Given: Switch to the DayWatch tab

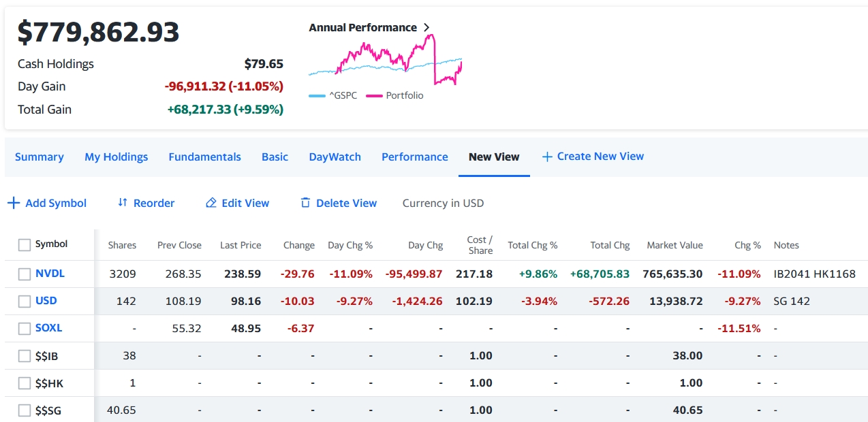Looking at the screenshot, I should tap(335, 157).
